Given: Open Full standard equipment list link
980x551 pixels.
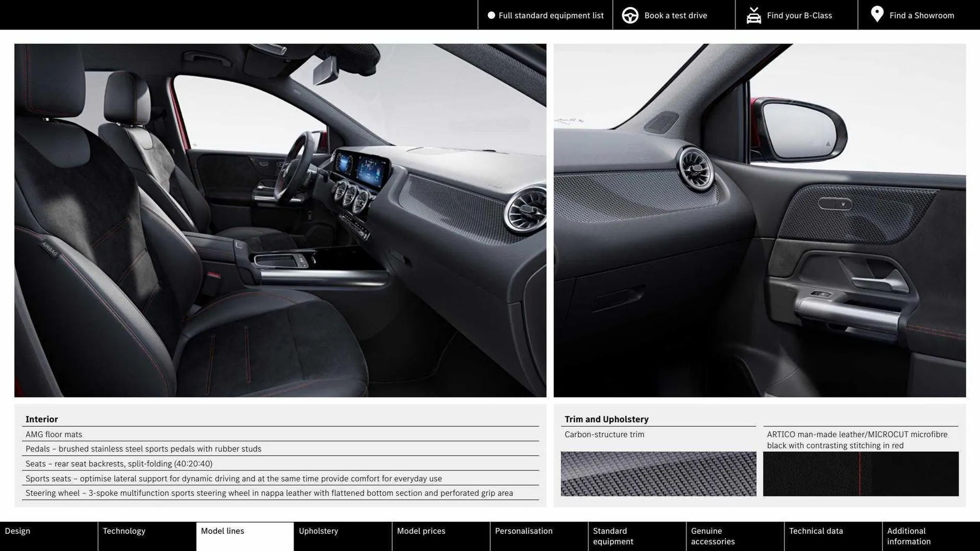Looking at the screenshot, I should point(551,15).
